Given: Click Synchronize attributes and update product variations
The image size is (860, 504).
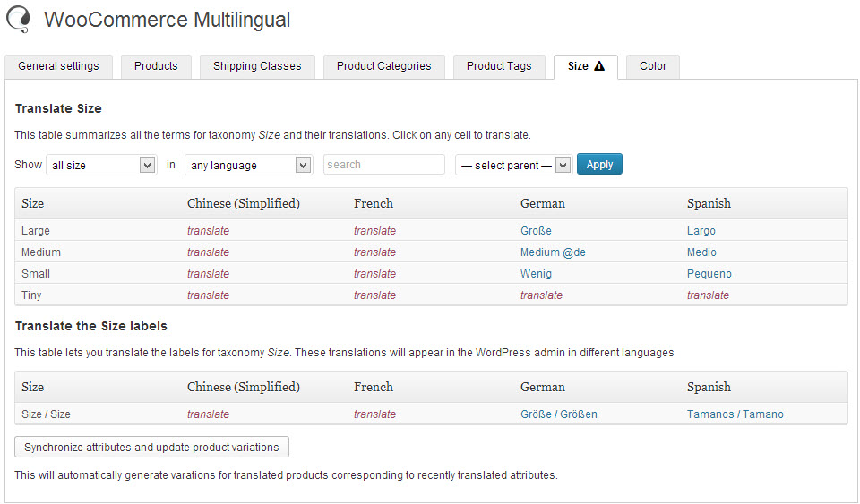Looking at the screenshot, I should (x=152, y=447).
